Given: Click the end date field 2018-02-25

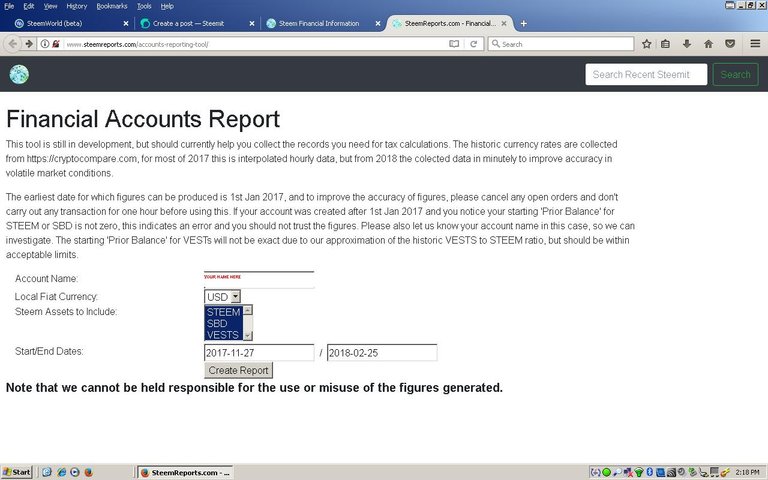Looking at the screenshot, I should pyautogui.click(x=382, y=353).
